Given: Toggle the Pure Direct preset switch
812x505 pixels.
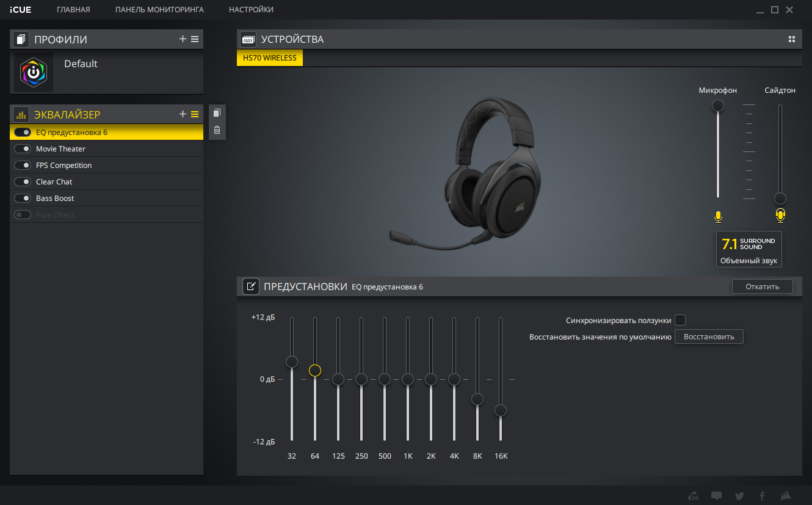Looking at the screenshot, I should pos(23,214).
